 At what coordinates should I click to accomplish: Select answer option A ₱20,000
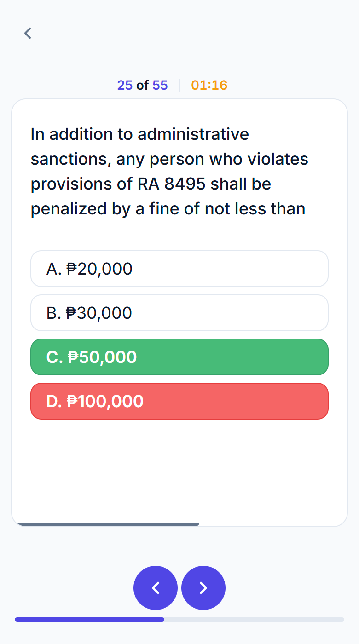coord(179,268)
